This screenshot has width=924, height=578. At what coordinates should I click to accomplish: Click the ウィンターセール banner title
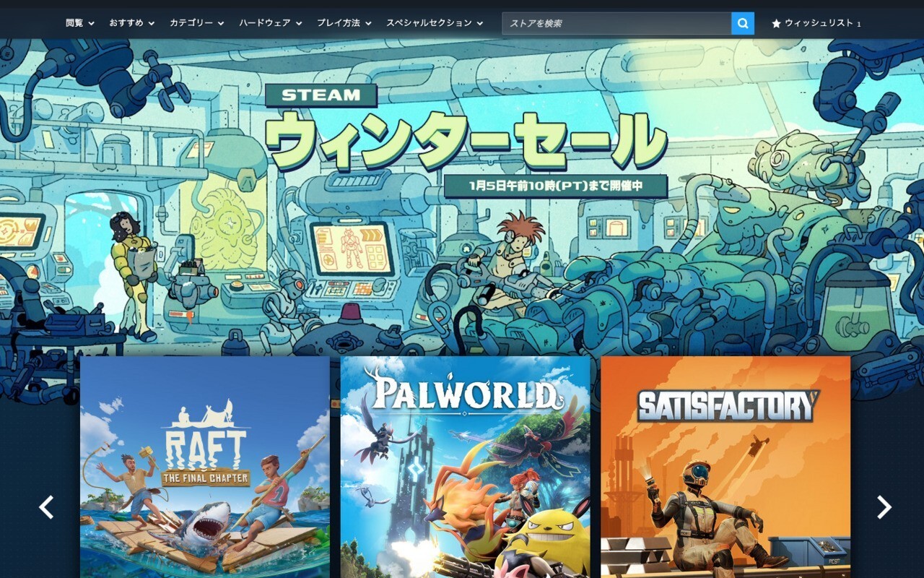coord(466,142)
